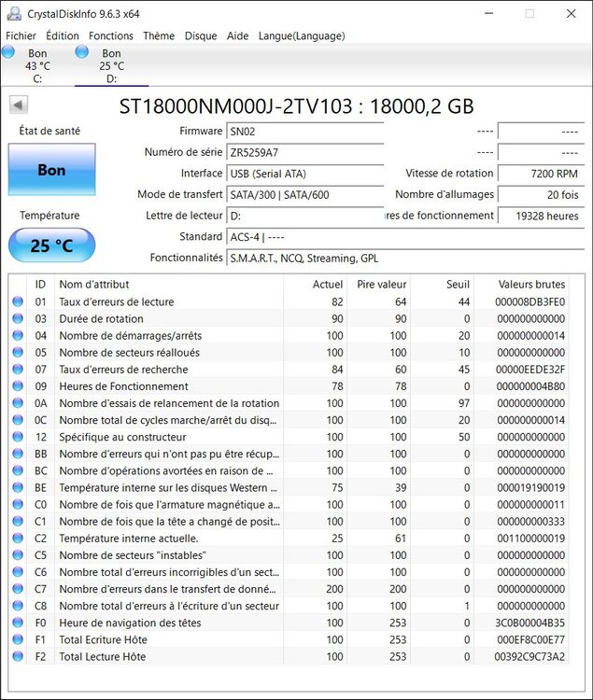Click the Firmware field showing SN02
The height and width of the screenshot is (700, 593).
305,132
